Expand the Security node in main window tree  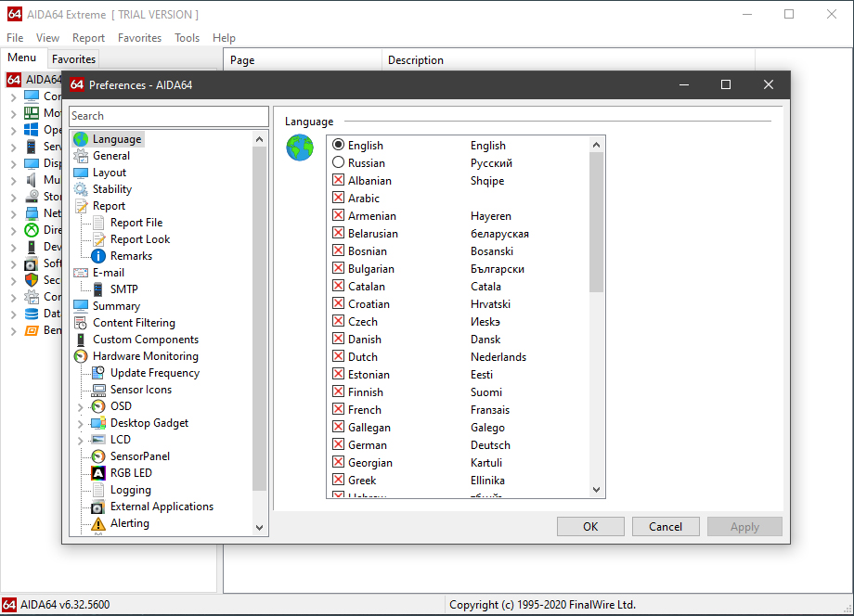tap(14, 281)
